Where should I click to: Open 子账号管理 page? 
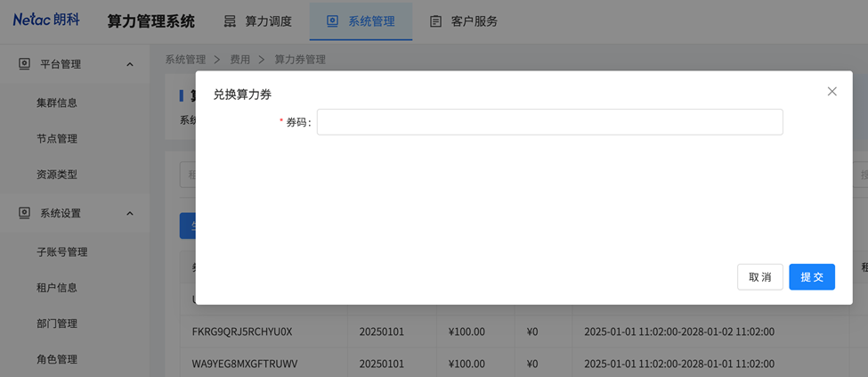(x=62, y=251)
